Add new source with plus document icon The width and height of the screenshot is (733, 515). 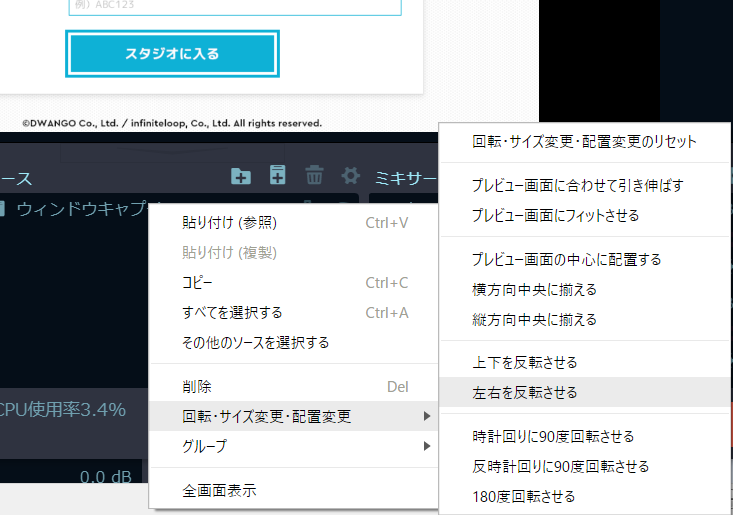point(278,175)
